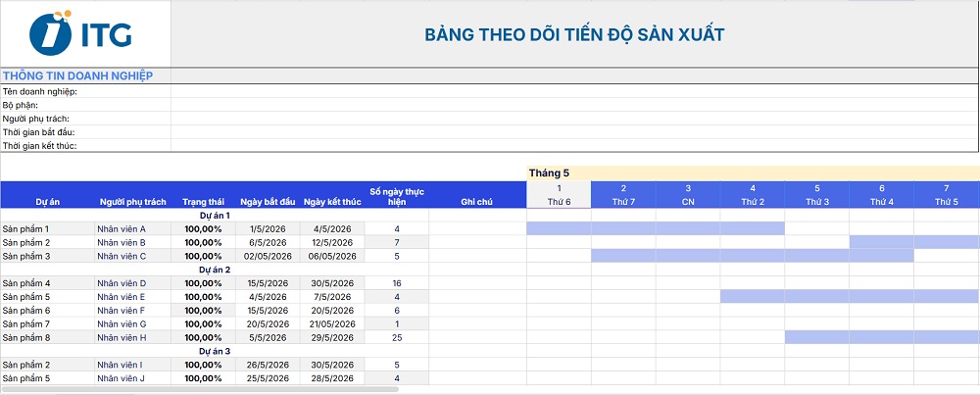This screenshot has width=980, height=395.
Task: Select the 'Nhân viên D' cell
Action: 133,283
